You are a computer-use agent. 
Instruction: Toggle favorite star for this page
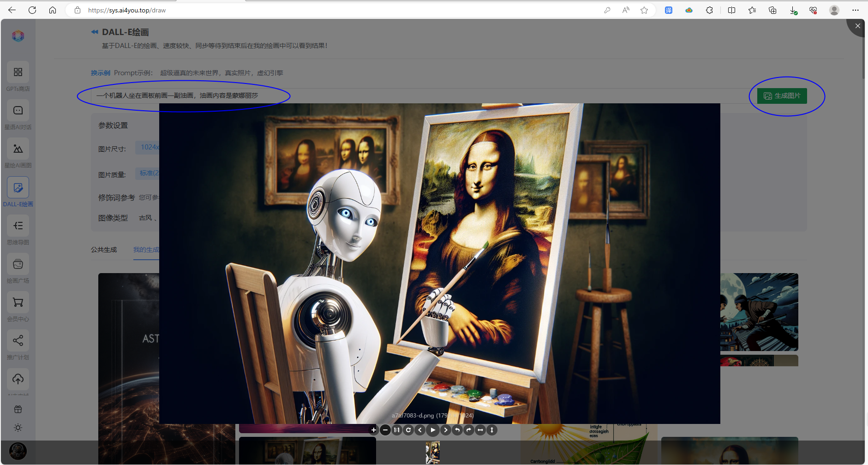644,10
